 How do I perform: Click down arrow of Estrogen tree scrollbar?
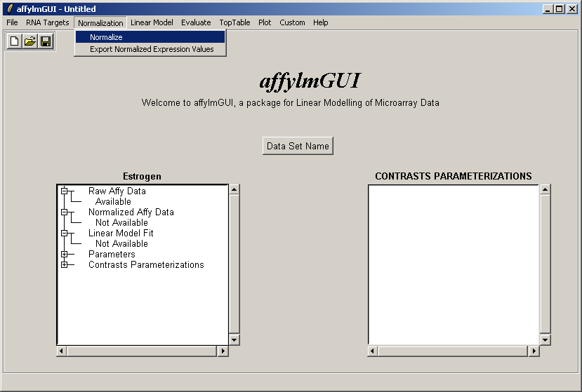(x=234, y=339)
